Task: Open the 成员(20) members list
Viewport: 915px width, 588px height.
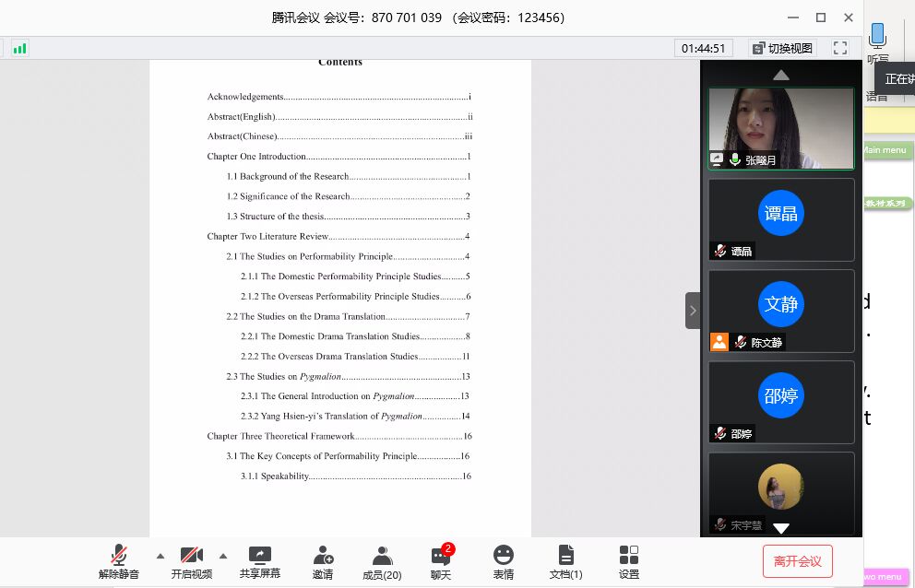Action: pos(382,556)
